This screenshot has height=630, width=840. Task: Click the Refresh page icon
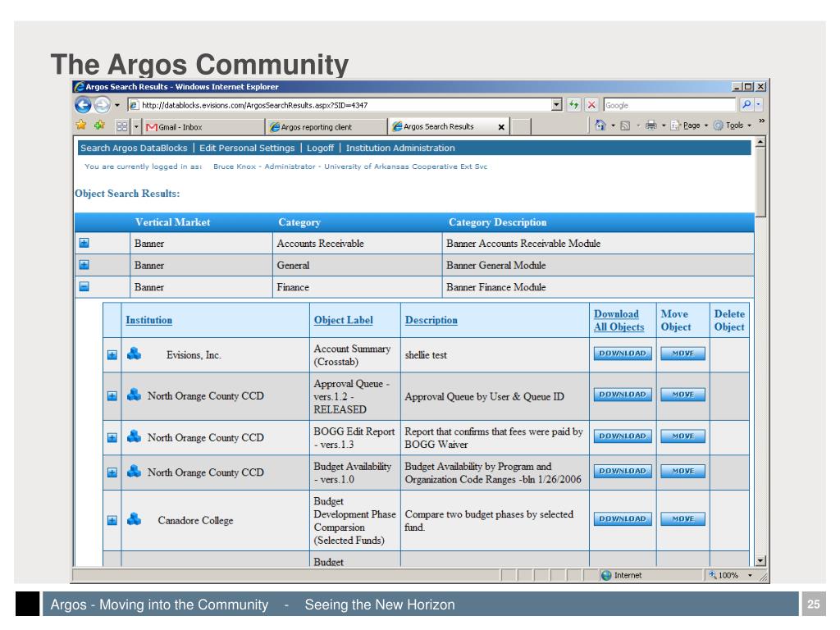click(573, 104)
